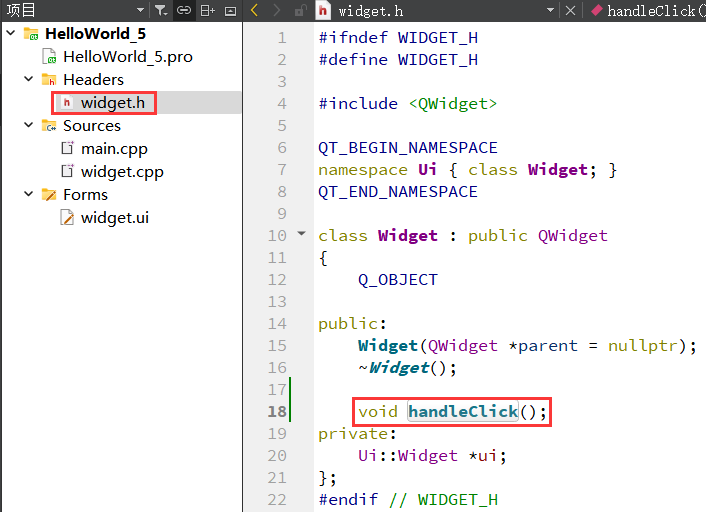
Task: Click the widget.h header icon in the tree
Action: tap(67, 103)
